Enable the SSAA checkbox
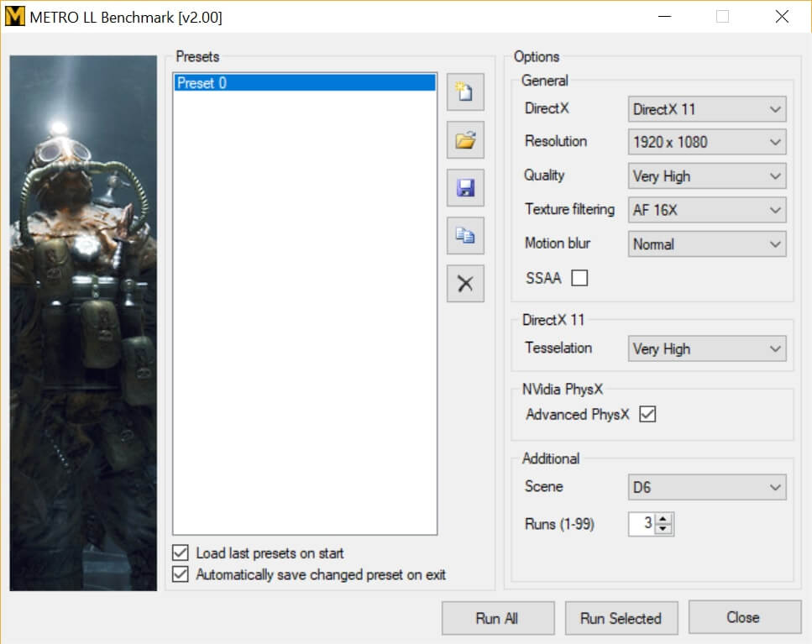The width and height of the screenshot is (812, 644). point(579,279)
